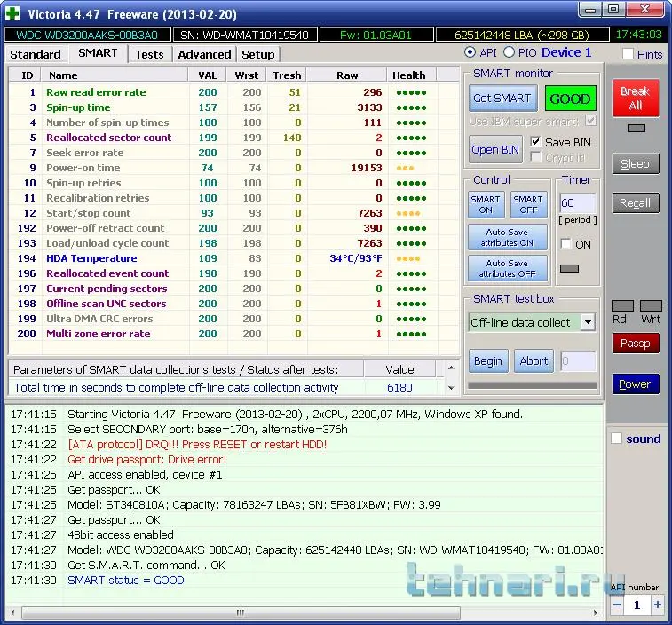Toggle the Crypt it checkbox
This screenshot has width=672, height=625.
pyautogui.click(x=535, y=157)
